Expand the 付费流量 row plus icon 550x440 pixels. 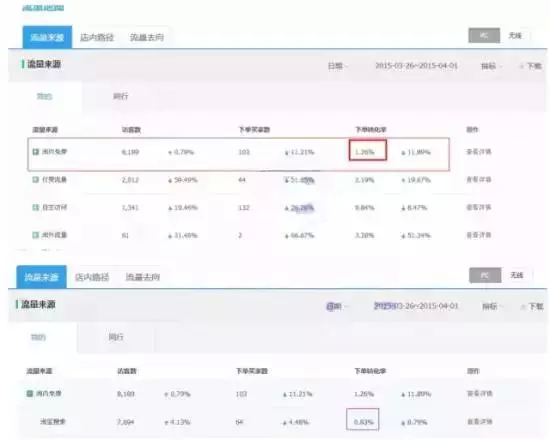pyautogui.click(x=35, y=180)
